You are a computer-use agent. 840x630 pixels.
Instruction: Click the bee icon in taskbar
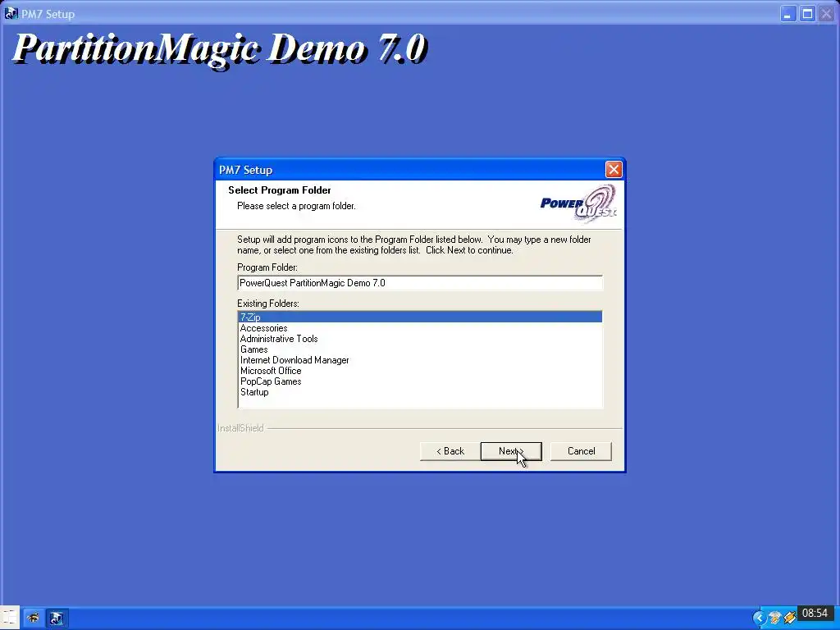(33, 619)
